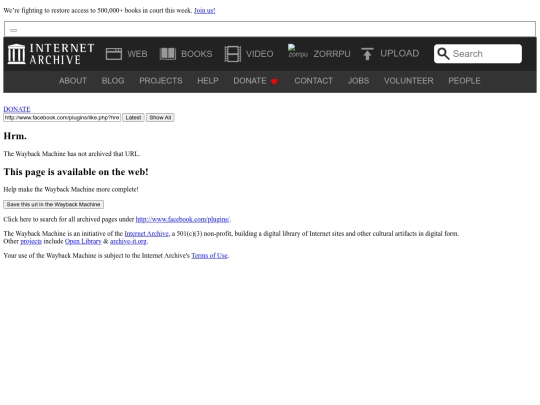Image resolution: width=540 pixels, height=405 pixels.
Task: Open the facebook.com/plugins/ archived pages link
Action: pos(183,219)
